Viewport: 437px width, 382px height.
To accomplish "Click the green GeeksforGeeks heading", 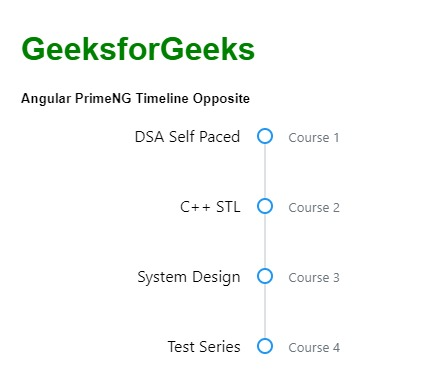I will [138, 49].
